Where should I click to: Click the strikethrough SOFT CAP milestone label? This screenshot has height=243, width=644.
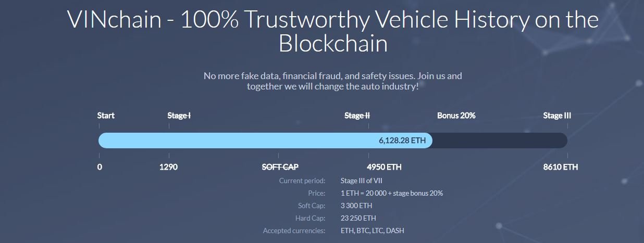pos(280,167)
